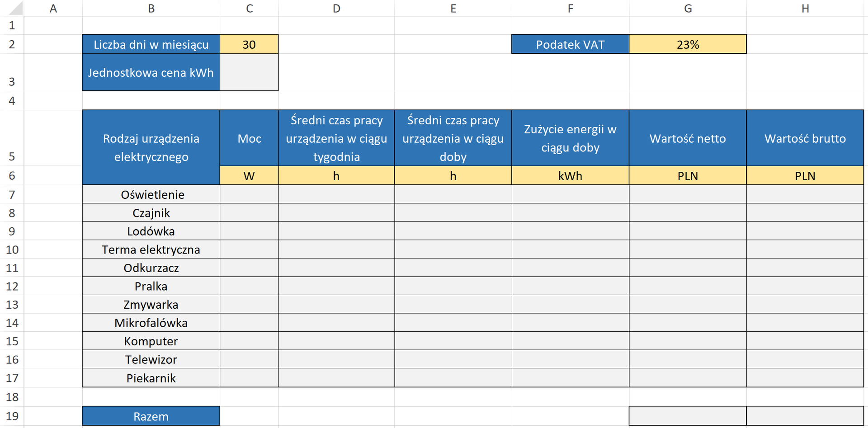Click the Zużycie energii w ciągu doby header
868x428 pixels.
[x=570, y=138]
